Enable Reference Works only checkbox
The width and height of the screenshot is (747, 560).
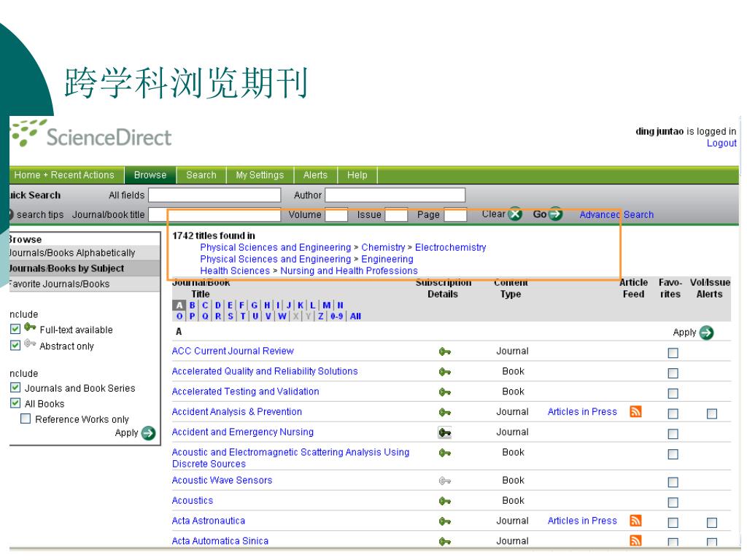pos(26,419)
